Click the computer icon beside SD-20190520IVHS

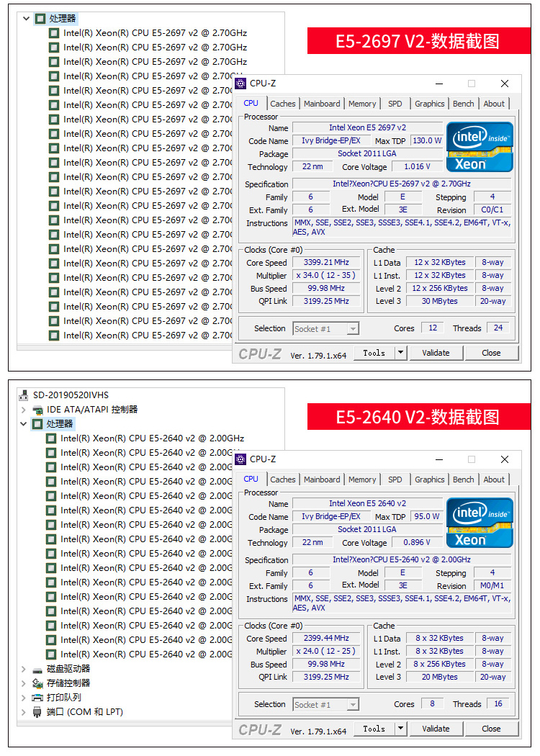click(x=23, y=395)
